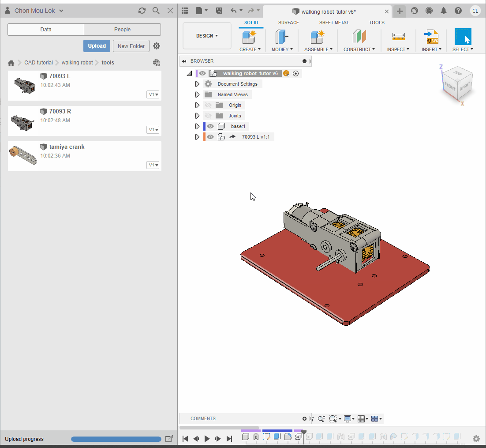
Task: Click the Save icon in top toolbar
Action: (x=219, y=11)
